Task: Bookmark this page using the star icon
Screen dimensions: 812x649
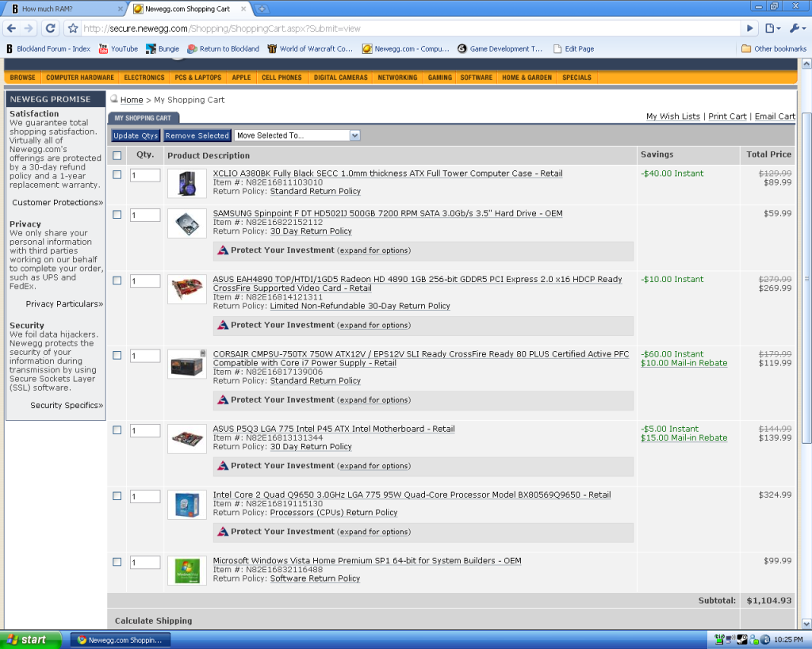Action: [73, 29]
